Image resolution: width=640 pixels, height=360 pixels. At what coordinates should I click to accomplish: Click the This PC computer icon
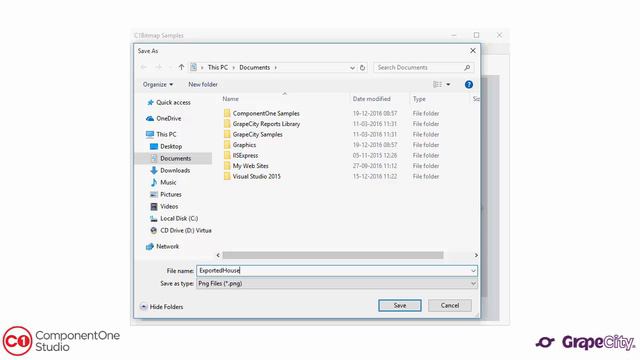[150, 134]
